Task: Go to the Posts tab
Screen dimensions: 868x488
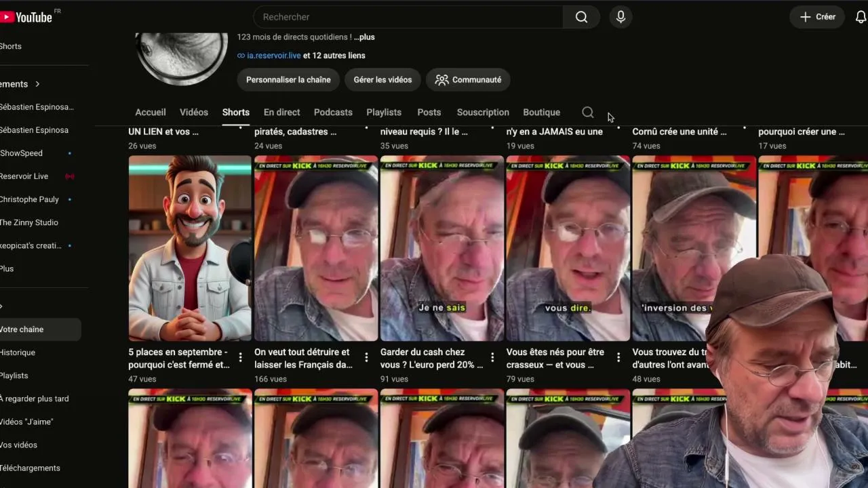Action: pyautogui.click(x=429, y=113)
